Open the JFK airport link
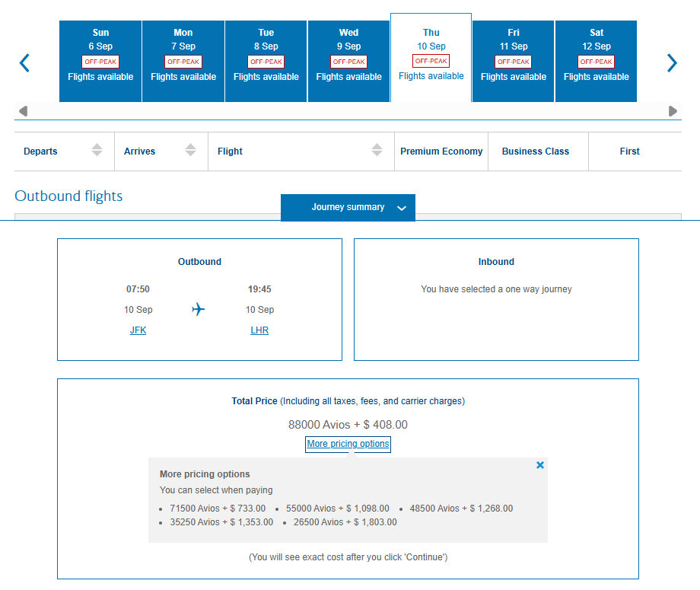This screenshot has height=590, width=700. tap(138, 330)
